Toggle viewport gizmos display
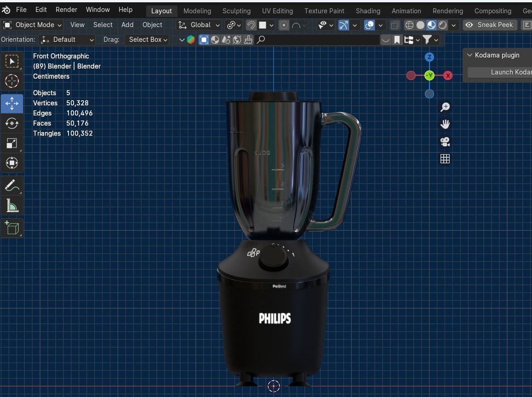This screenshot has width=532, height=397. pyautogui.click(x=343, y=25)
